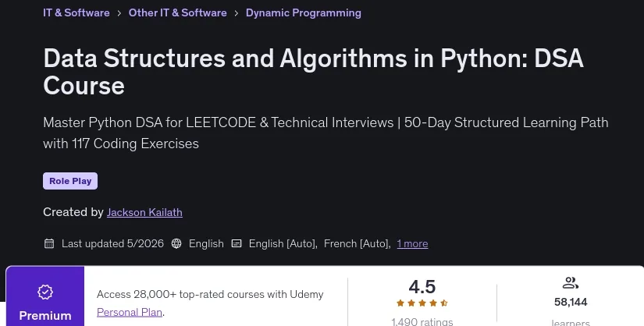This screenshot has height=326, width=644.
Task: Open the Personal Plan link
Action: [x=130, y=312]
